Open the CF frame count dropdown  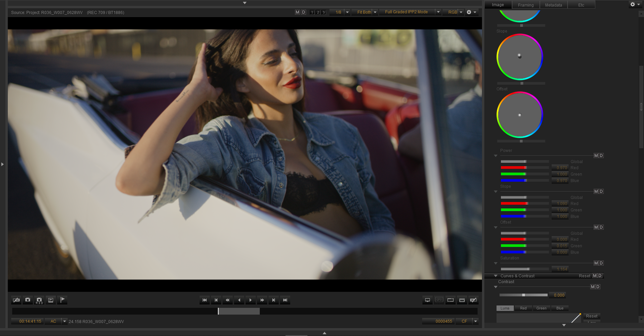tap(475, 321)
